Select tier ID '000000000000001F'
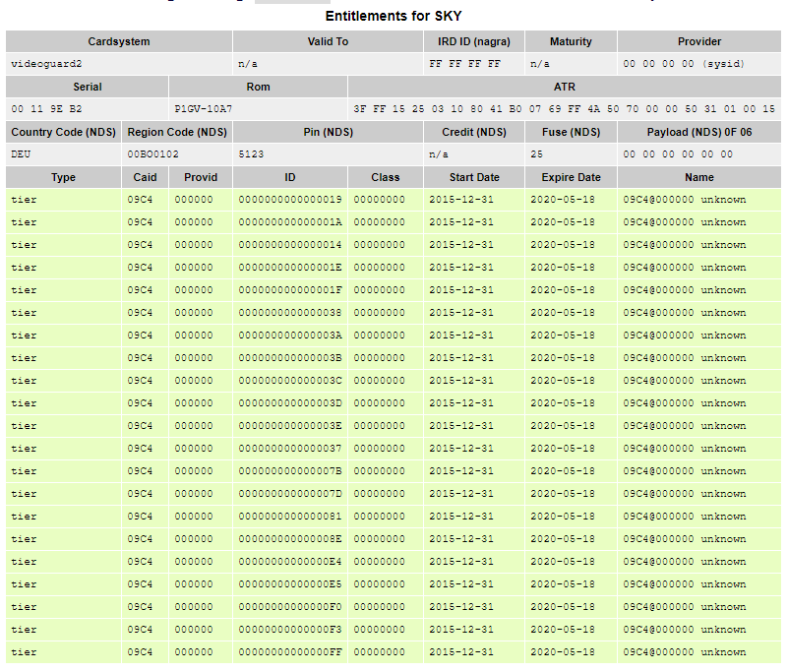This screenshot has height=672, width=788. point(290,290)
